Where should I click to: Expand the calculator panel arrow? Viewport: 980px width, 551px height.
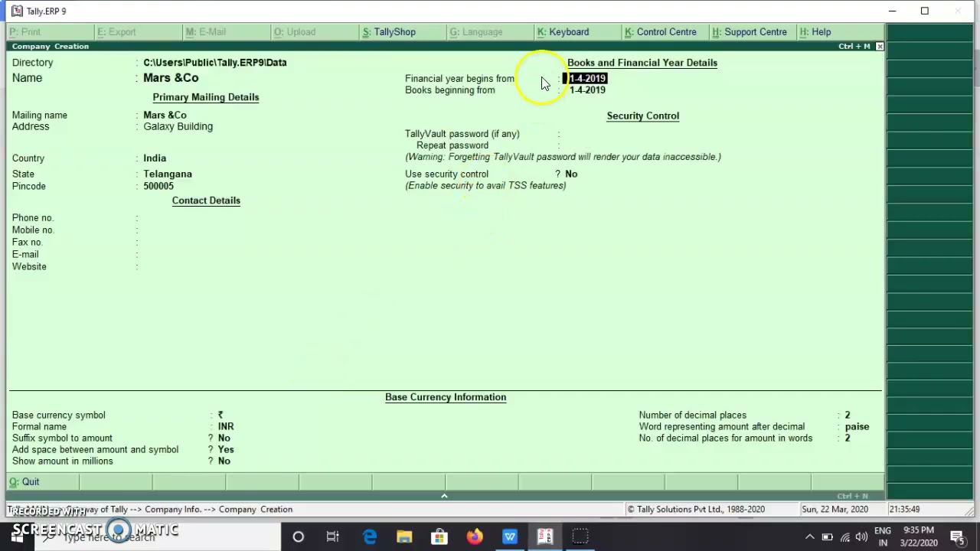click(444, 496)
